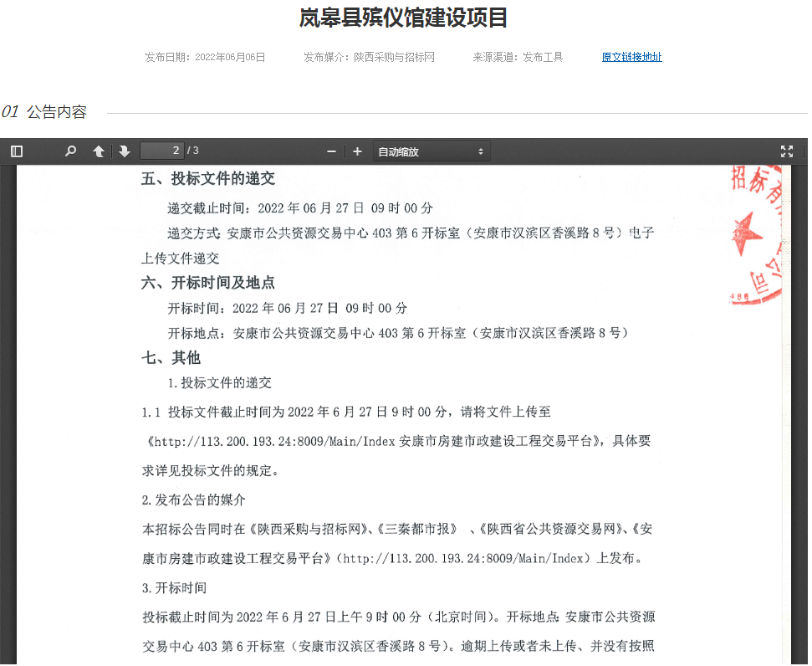812x666 pixels.
Task: Select the page count text / 3
Action: 192,151
